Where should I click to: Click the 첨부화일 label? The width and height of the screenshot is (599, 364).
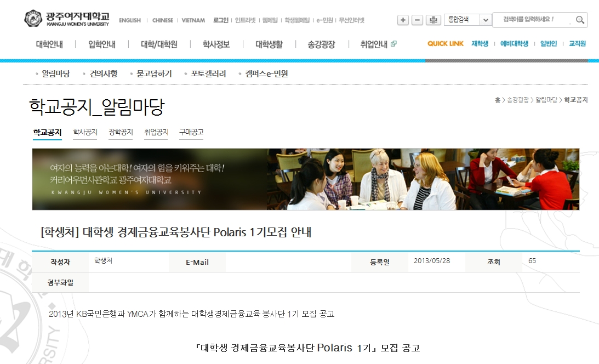[60, 283]
